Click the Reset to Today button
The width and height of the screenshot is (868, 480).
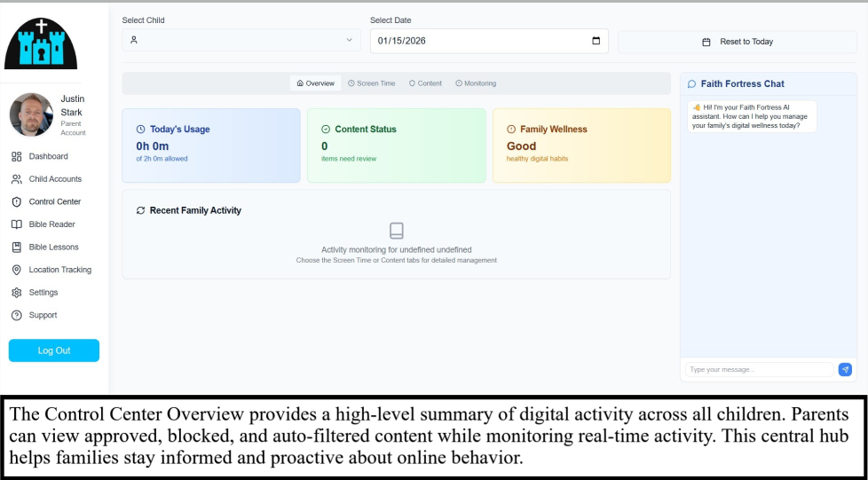tap(738, 42)
